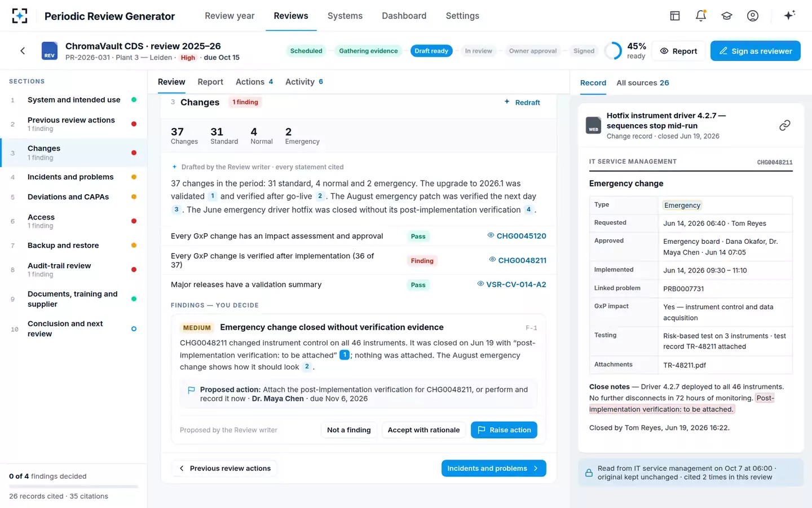Image resolution: width=812 pixels, height=508 pixels.
Task: Select Conclusion and next review section
Action: pyautogui.click(x=73, y=329)
